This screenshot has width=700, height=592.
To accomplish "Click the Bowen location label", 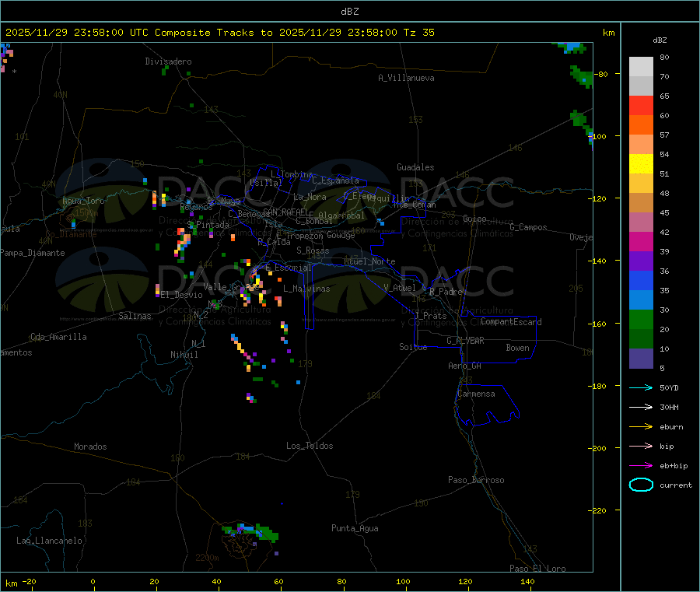I will click(x=518, y=348).
